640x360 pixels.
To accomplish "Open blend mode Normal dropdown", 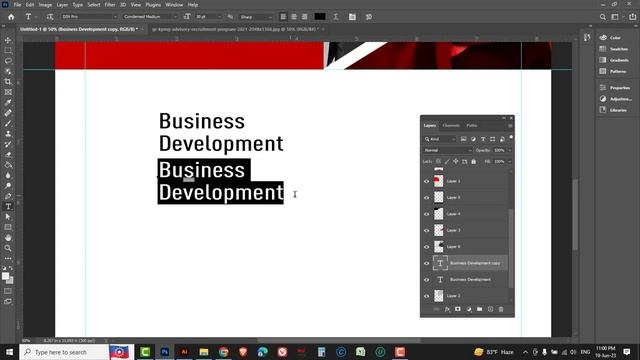I will (x=448, y=150).
